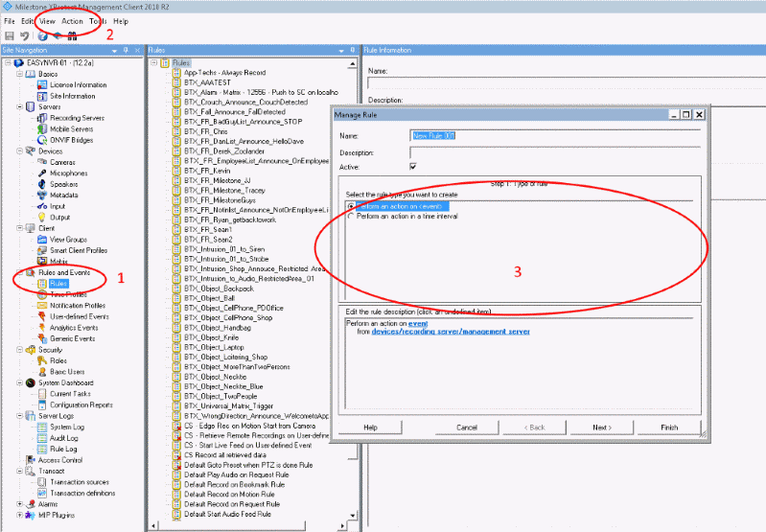Select rule 'BTX_Object_Backpack'
The width and height of the screenshot is (766, 532).
(x=219, y=289)
